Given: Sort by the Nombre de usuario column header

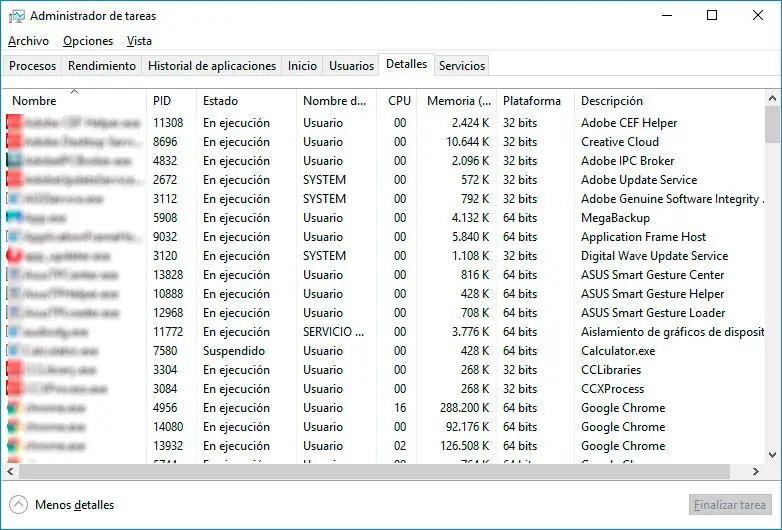Looking at the screenshot, I should [x=337, y=101].
